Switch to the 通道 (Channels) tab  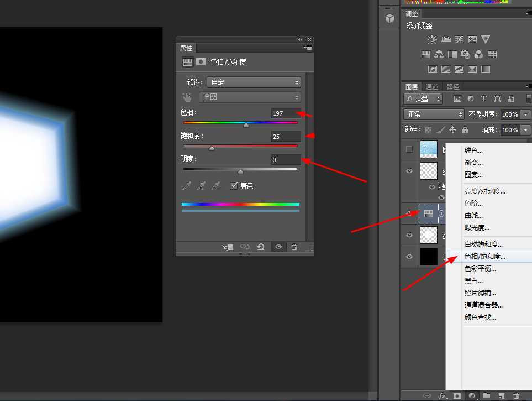432,87
